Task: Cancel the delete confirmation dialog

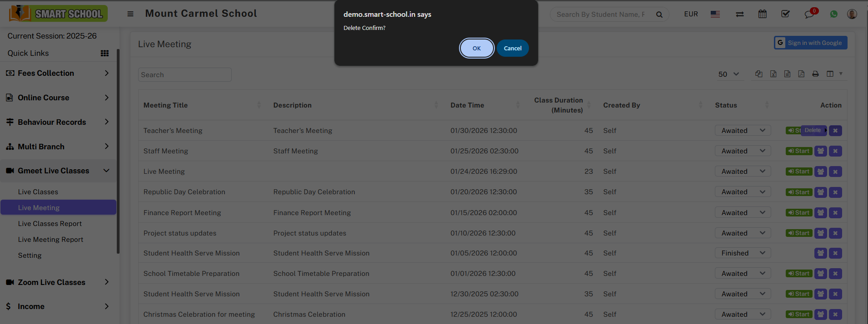Action: (x=512, y=48)
